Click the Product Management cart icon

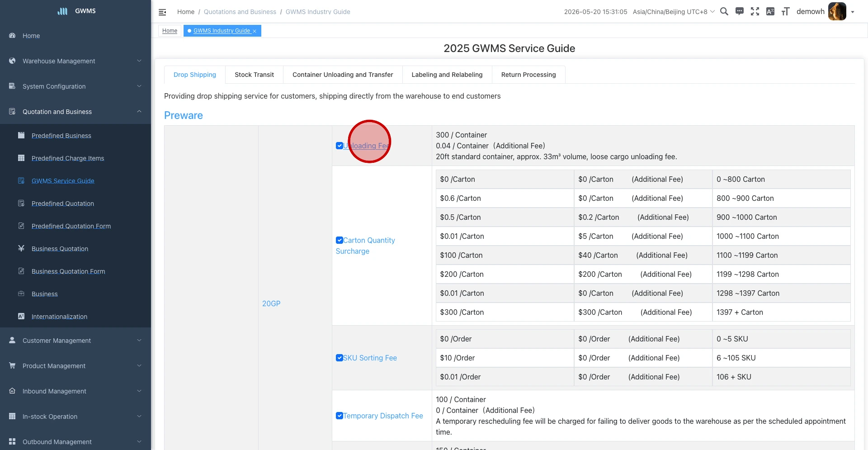pos(12,365)
